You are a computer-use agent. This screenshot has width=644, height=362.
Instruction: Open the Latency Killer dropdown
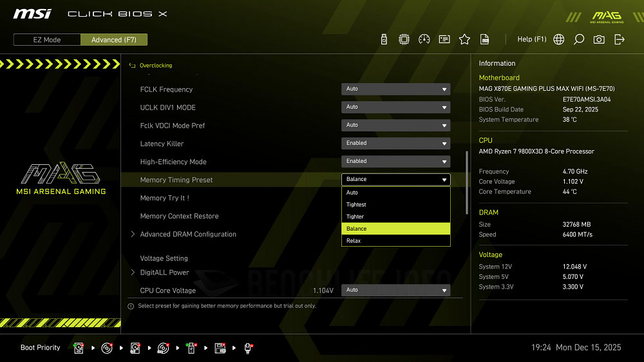tap(395, 143)
